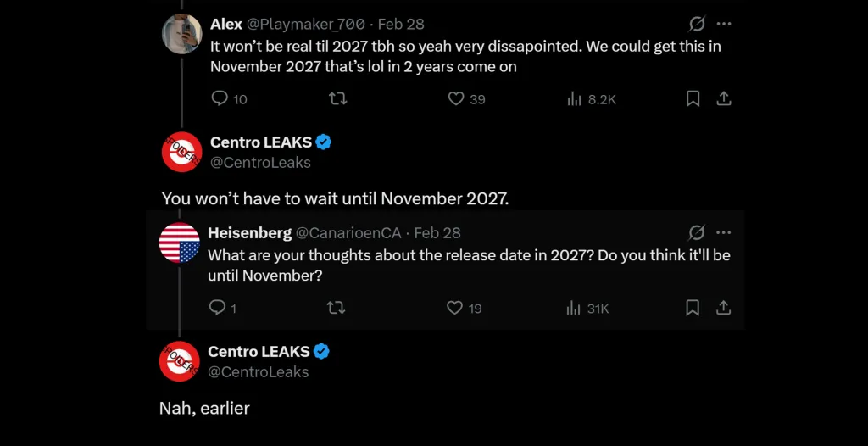Open Alex's profile picture

(181, 34)
